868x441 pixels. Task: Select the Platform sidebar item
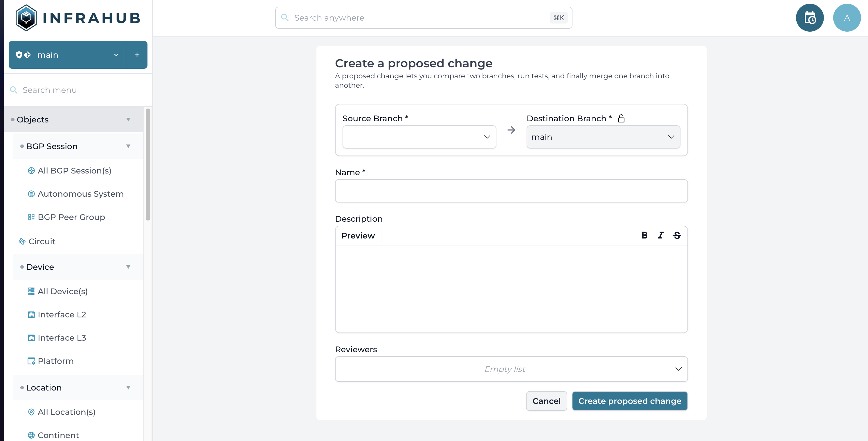[55, 361]
